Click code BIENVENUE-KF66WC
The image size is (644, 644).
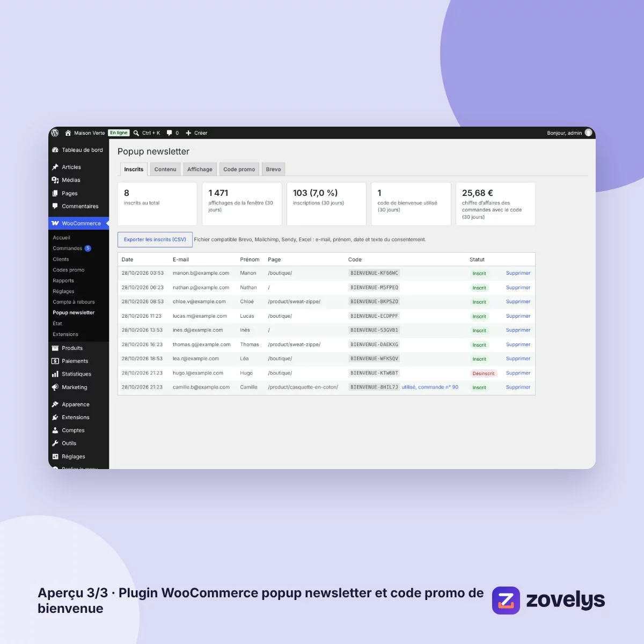(x=374, y=273)
